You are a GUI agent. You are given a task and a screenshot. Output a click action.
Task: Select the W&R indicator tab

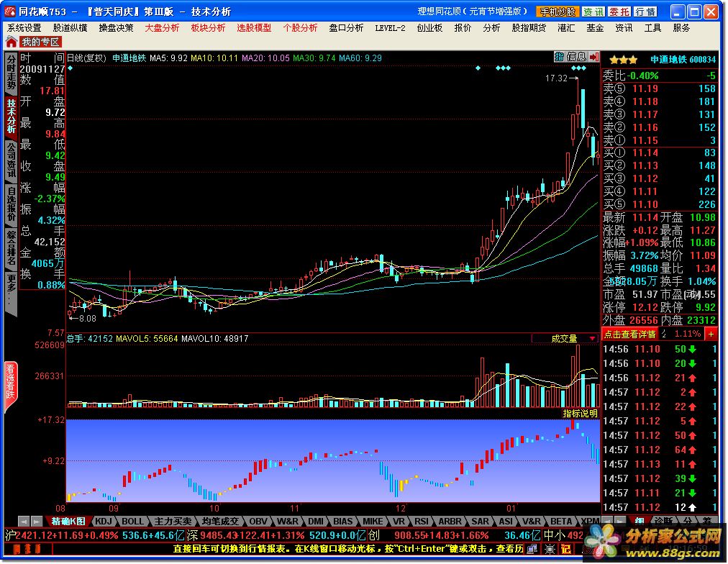tap(288, 522)
